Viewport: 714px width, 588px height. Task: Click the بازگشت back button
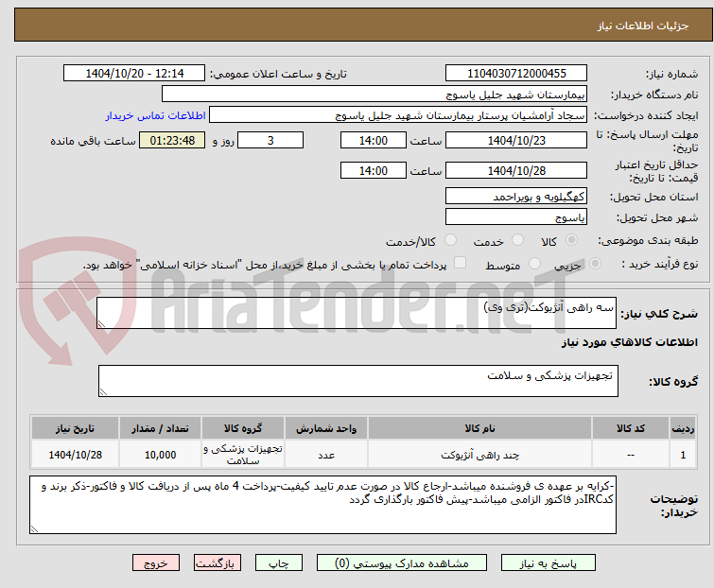[218, 563]
